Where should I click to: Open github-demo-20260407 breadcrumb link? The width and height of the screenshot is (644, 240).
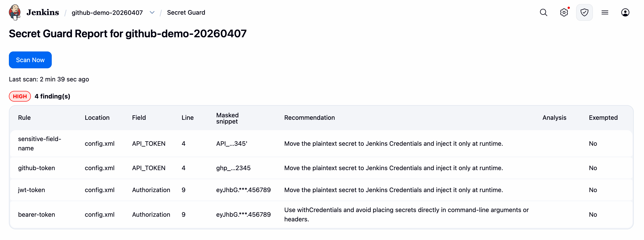tap(107, 12)
